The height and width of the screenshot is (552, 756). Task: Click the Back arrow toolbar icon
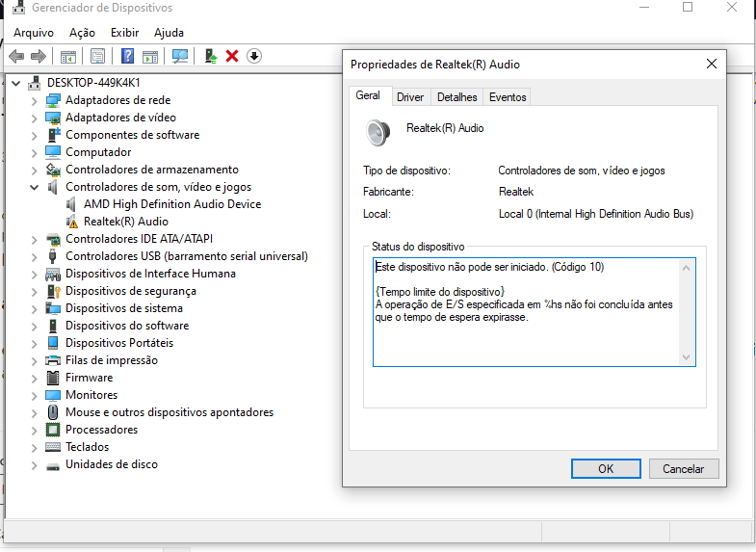16,57
